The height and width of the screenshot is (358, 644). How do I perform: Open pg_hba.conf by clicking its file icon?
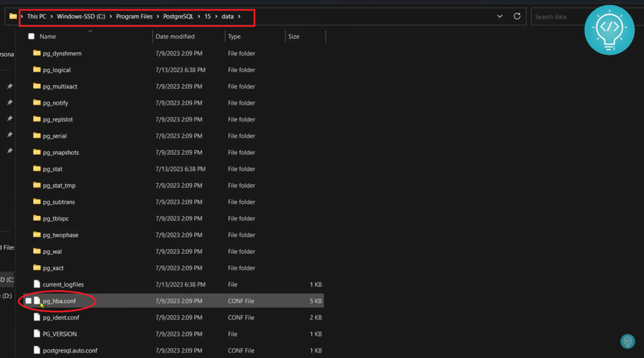coord(37,300)
